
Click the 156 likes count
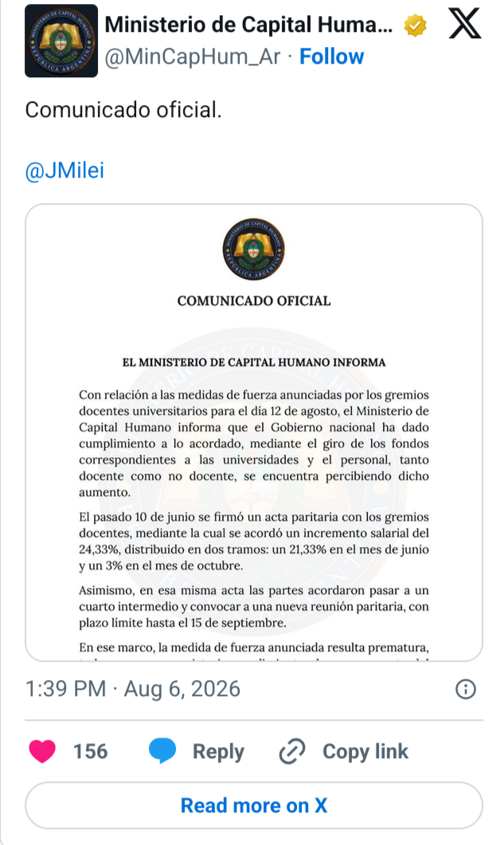91,751
